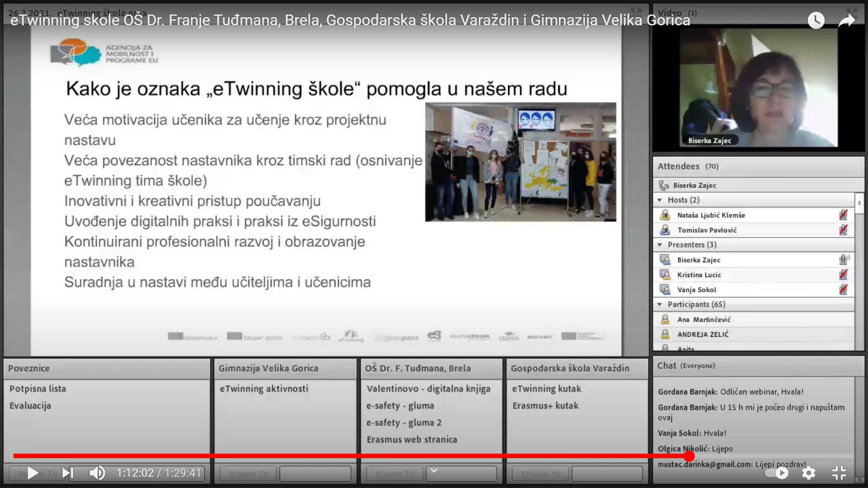
Task: Click the Video (1) panel header
Action: click(758, 13)
